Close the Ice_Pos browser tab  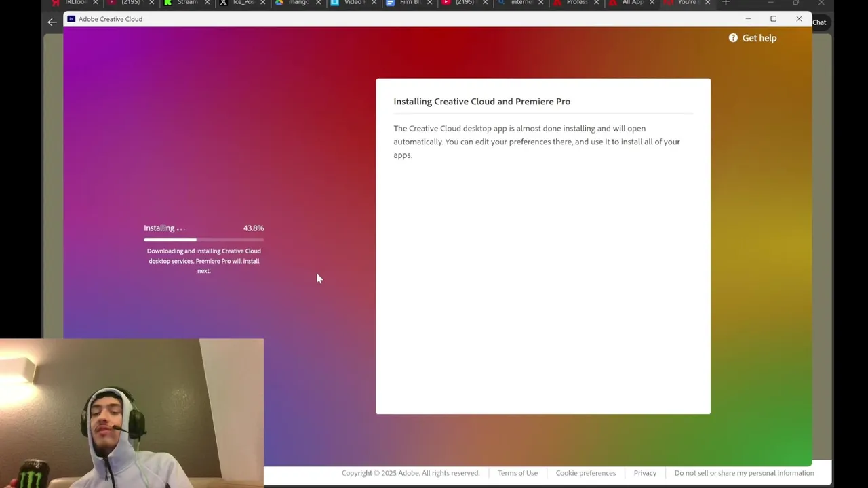[x=262, y=3]
